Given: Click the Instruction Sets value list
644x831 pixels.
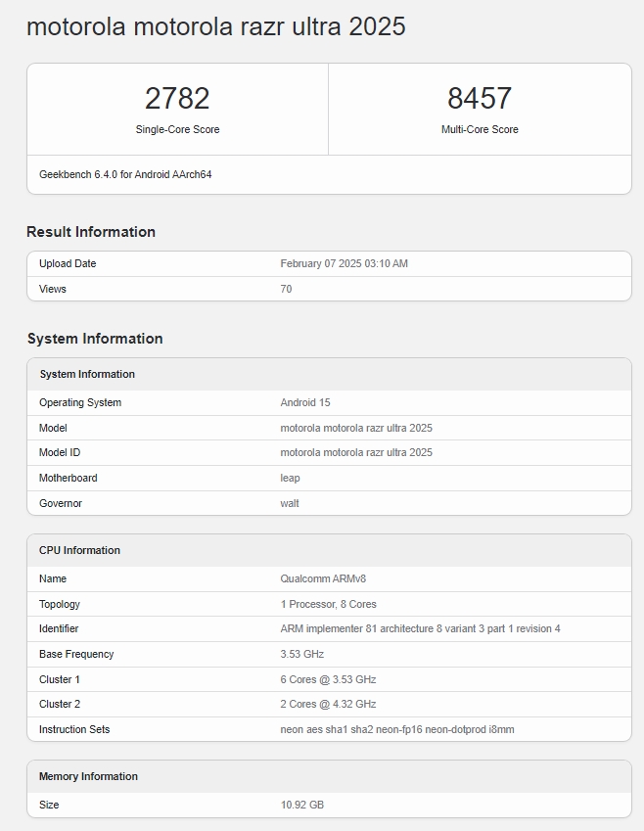Looking at the screenshot, I should pyautogui.click(x=396, y=729).
